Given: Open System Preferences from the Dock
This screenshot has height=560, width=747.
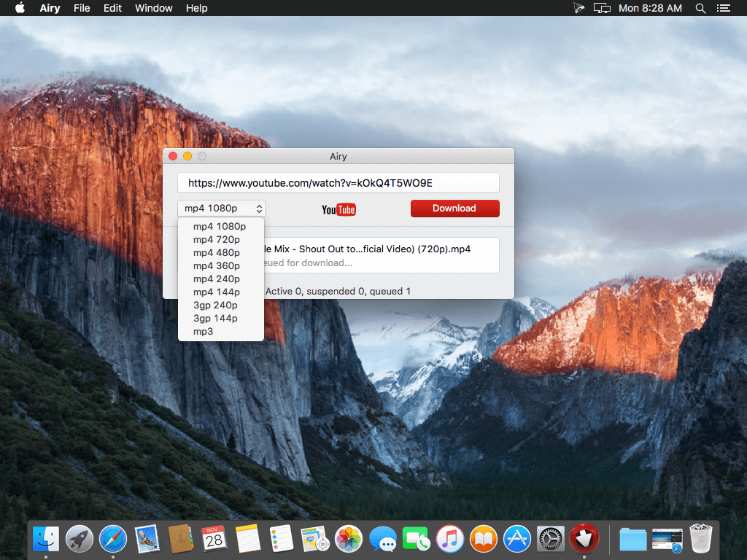Looking at the screenshot, I should click(551, 539).
